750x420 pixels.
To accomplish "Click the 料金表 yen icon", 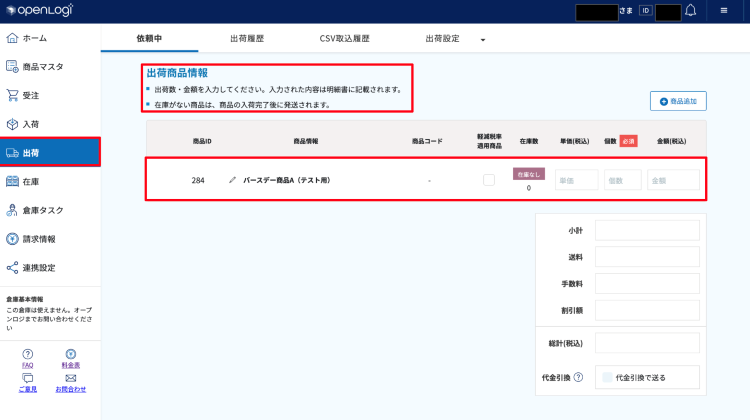I will coord(71,354).
